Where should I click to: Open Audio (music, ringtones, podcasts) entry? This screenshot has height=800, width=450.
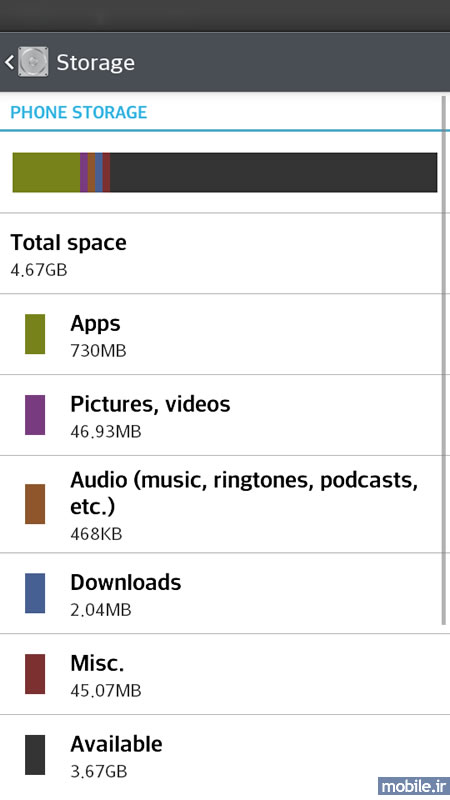225,504
